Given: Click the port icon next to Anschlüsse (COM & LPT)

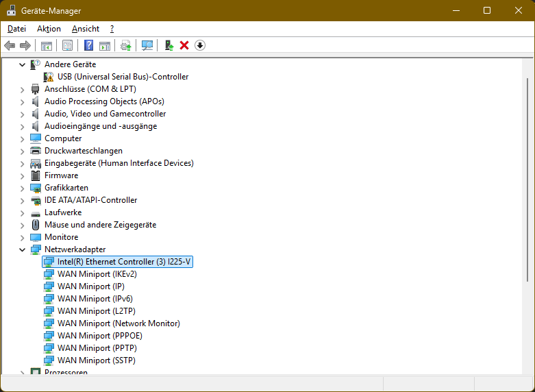Looking at the screenshot, I should [35, 89].
